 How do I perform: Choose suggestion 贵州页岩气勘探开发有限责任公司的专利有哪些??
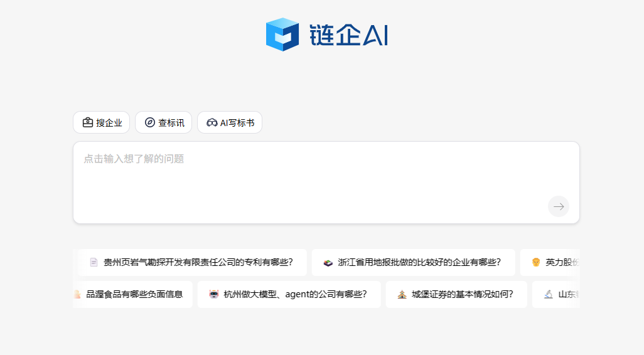(x=192, y=262)
